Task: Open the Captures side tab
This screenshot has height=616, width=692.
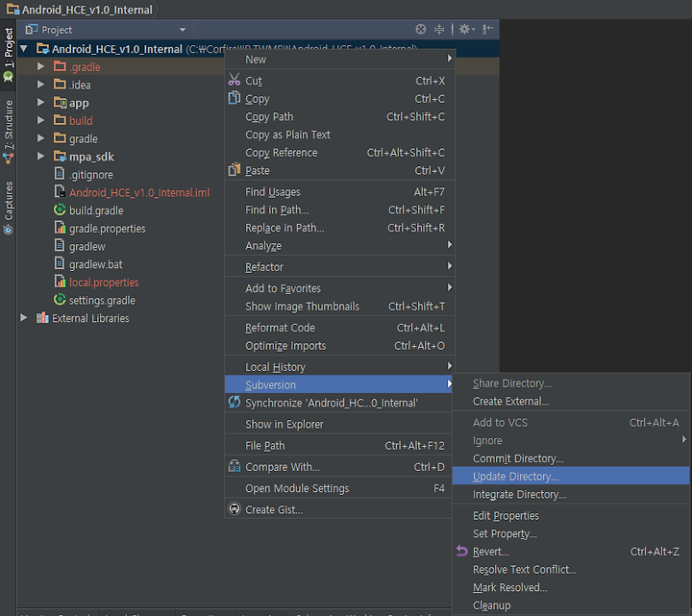Action: point(9,208)
